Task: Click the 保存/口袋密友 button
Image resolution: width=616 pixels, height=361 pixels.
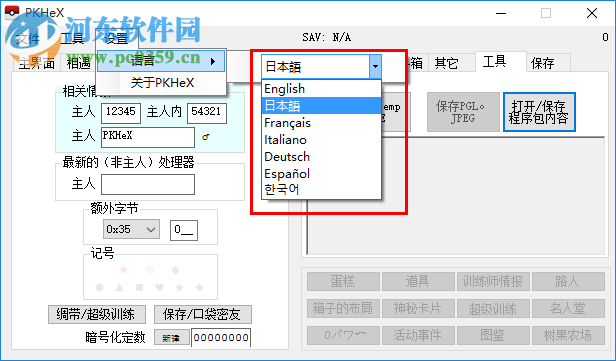Action: tap(202, 314)
